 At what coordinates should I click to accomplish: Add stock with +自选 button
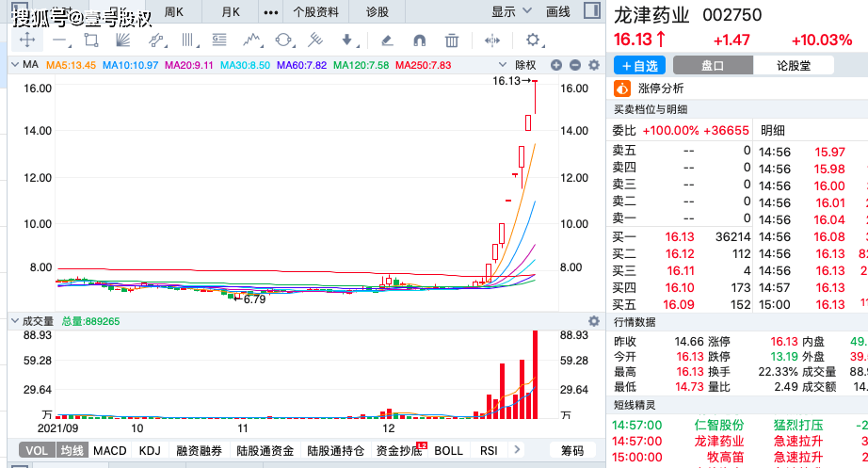coord(640,66)
